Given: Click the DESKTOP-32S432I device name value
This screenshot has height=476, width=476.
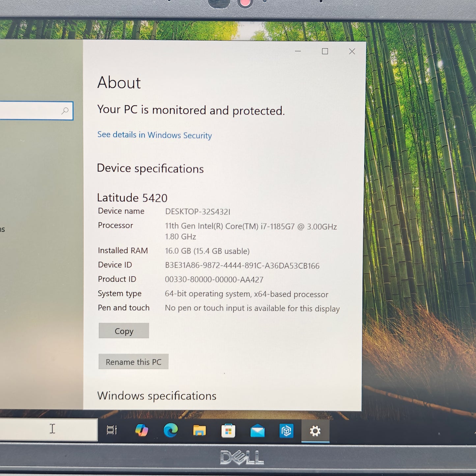Looking at the screenshot, I should (198, 211).
